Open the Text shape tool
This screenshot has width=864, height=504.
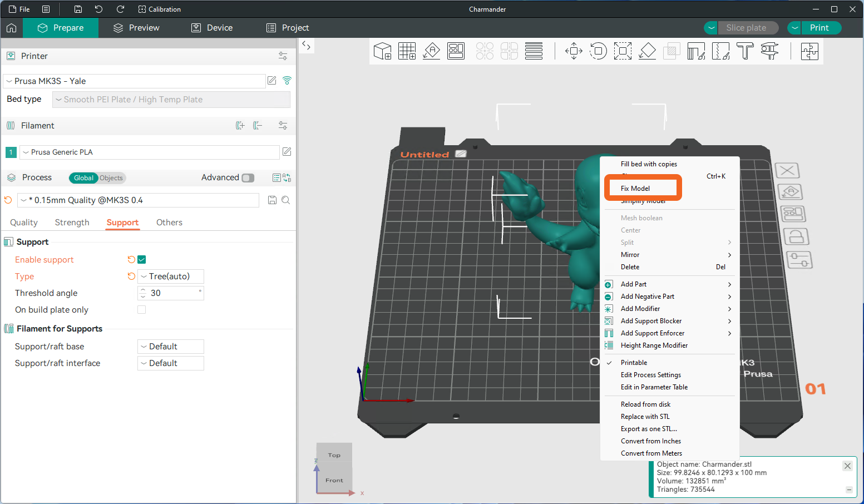[x=745, y=51]
